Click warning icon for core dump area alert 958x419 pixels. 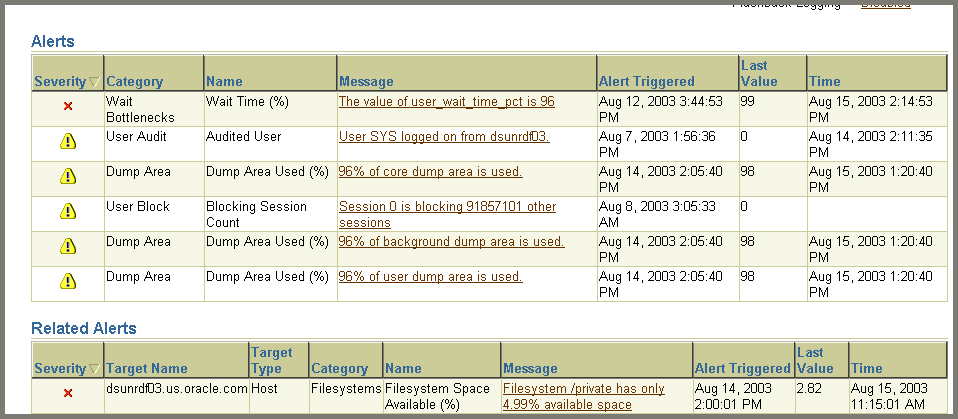pos(68,177)
